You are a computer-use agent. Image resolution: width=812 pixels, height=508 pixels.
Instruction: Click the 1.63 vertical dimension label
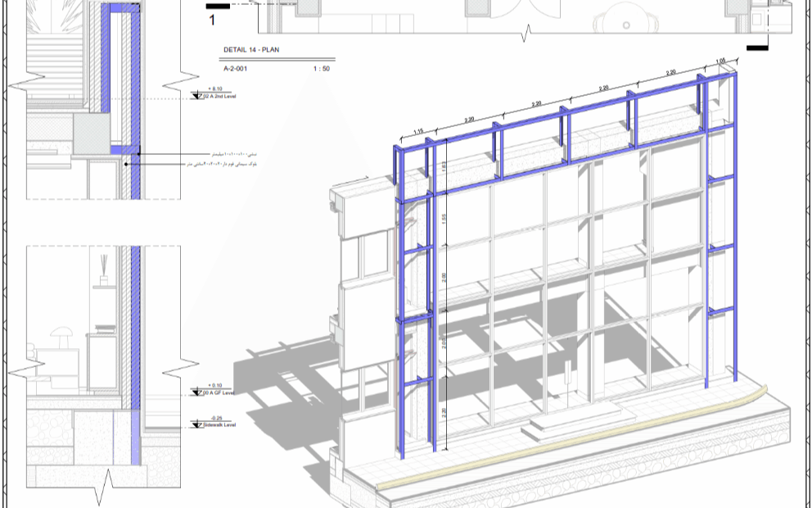(x=444, y=167)
